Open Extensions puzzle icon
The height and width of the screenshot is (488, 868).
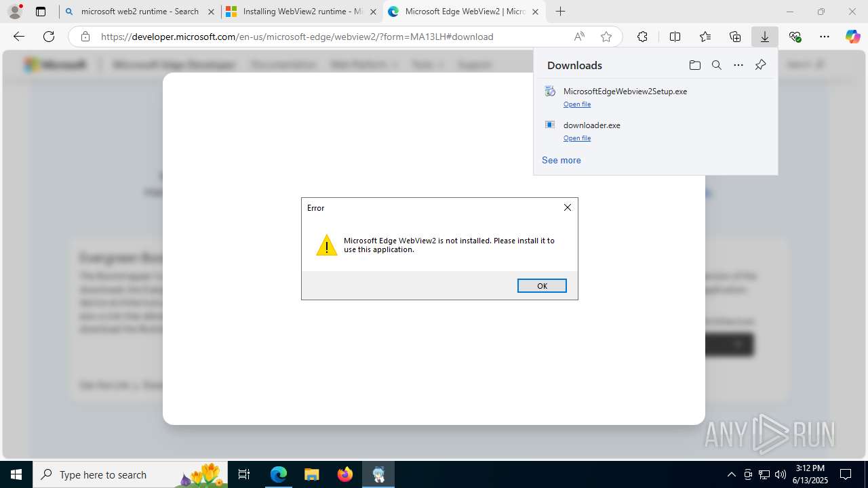click(x=642, y=37)
